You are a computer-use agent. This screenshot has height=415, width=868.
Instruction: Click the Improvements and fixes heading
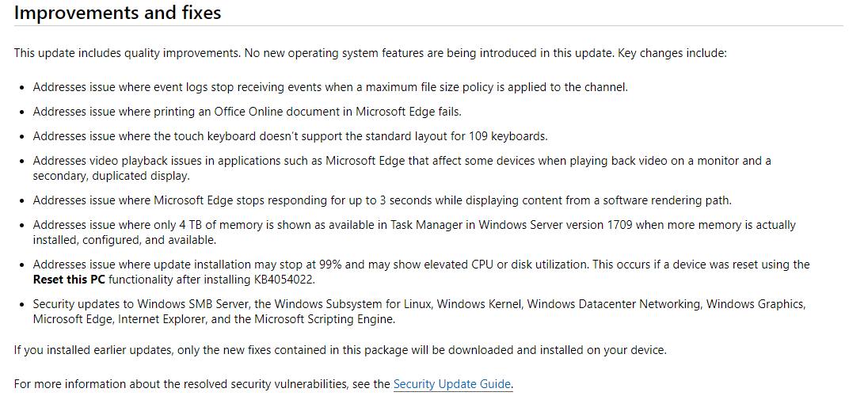coord(117,12)
